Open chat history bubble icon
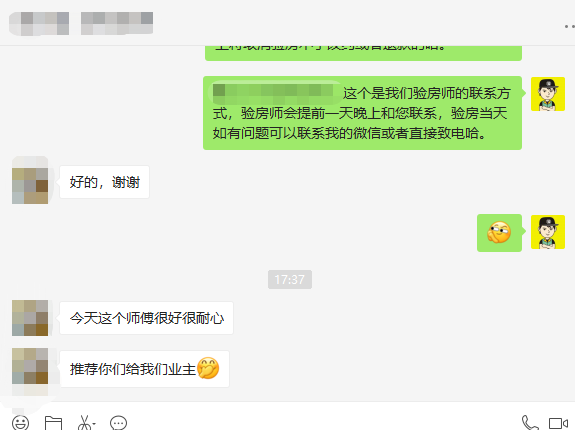 coord(118,423)
